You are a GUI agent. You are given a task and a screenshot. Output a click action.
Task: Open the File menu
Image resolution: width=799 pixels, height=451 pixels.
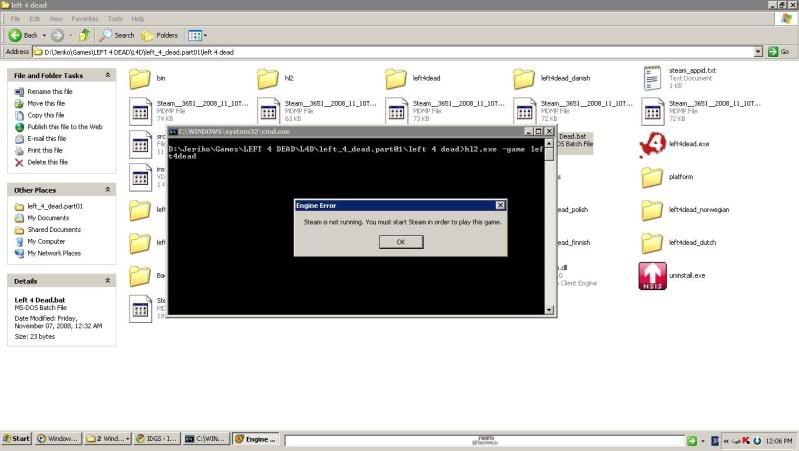click(x=15, y=19)
